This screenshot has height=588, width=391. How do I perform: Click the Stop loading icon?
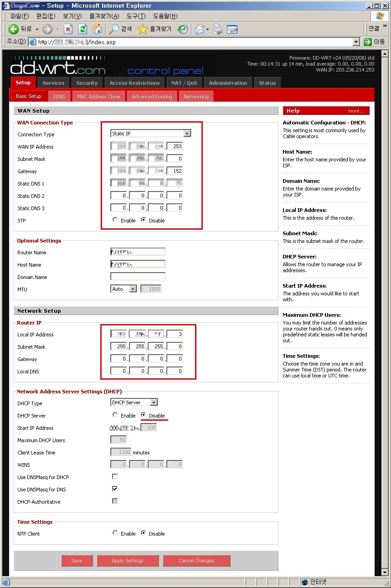click(x=68, y=29)
